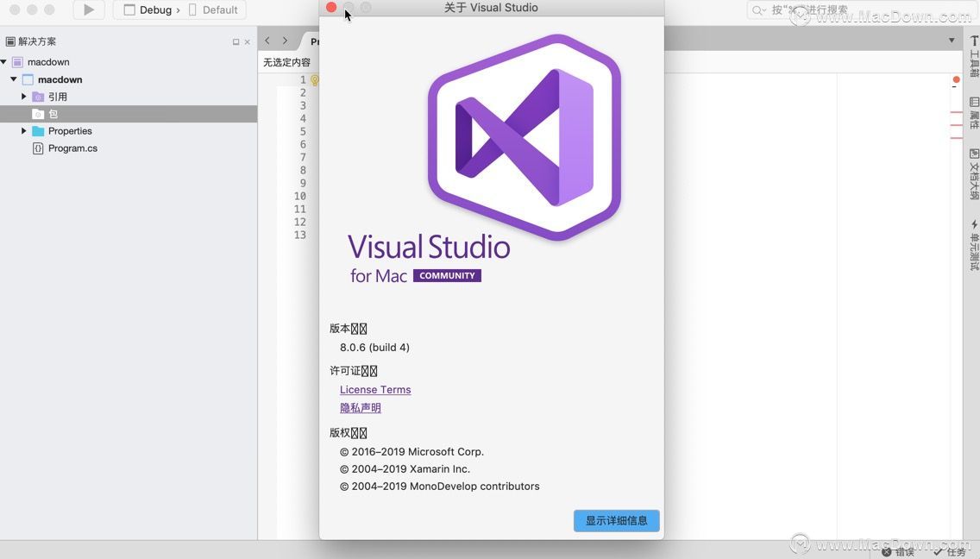This screenshot has width=980, height=559.
Task: Close the About Visual Studio dialog
Action: pos(331,8)
